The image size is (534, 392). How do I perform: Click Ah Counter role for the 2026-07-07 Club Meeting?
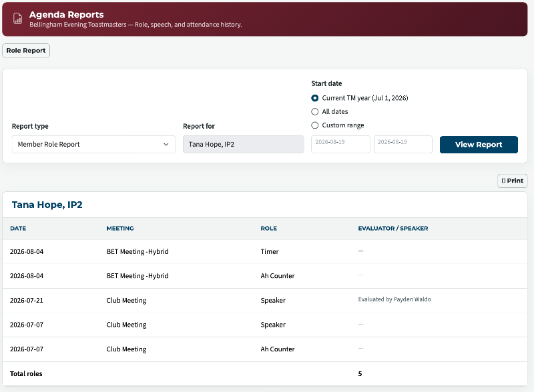[278, 349]
